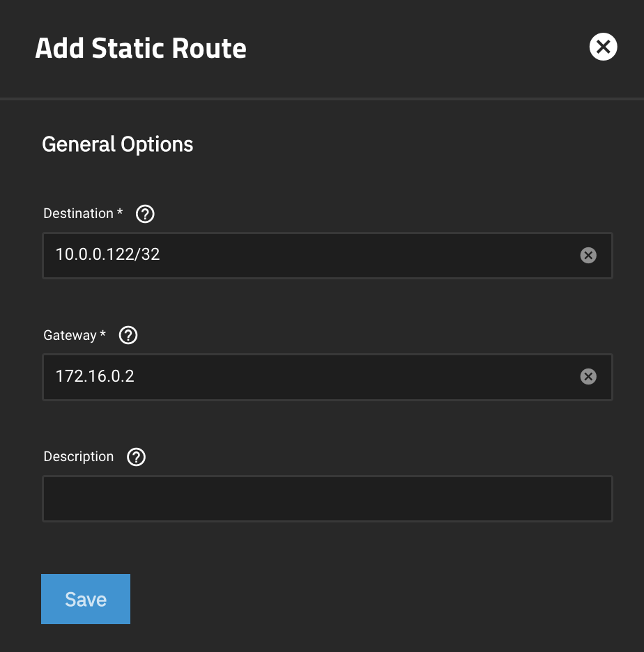
Task: Click the Description field label
Action: click(x=78, y=457)
